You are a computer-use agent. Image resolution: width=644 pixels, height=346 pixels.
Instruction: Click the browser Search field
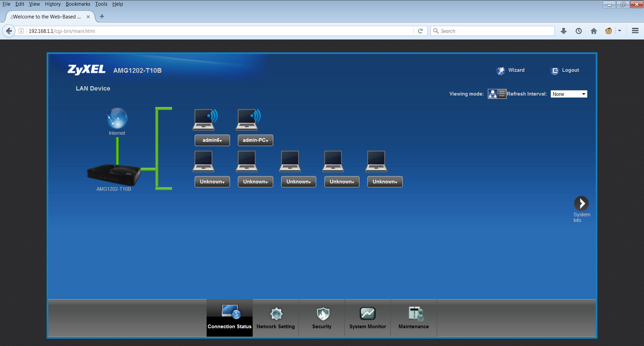pyautogui.click(x=492, y=31)
